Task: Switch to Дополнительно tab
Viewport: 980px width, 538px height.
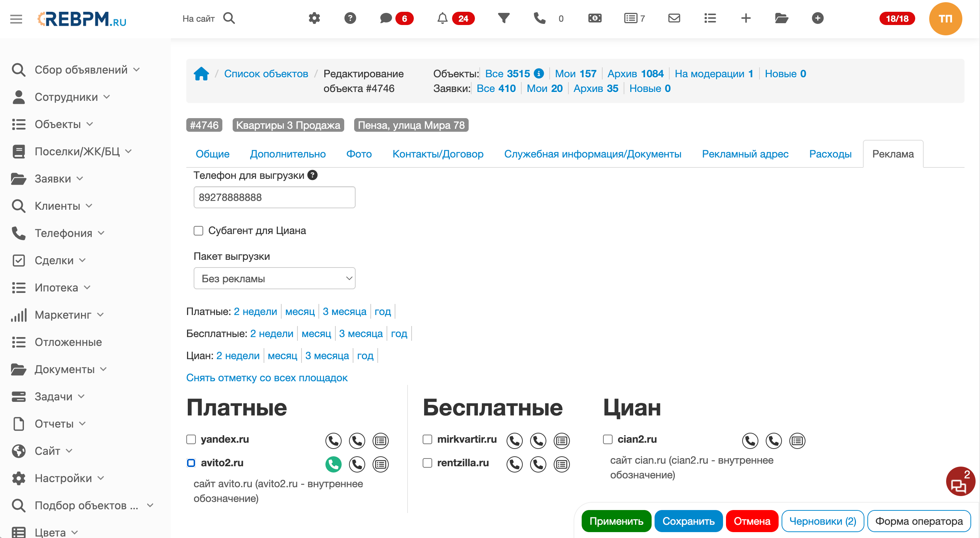Action: [x=288, y=154]
